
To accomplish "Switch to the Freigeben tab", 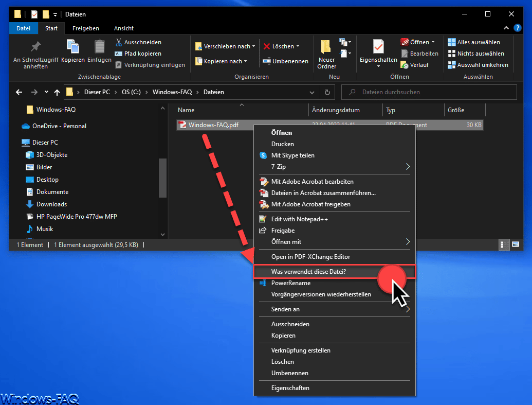I will [85, 28].
